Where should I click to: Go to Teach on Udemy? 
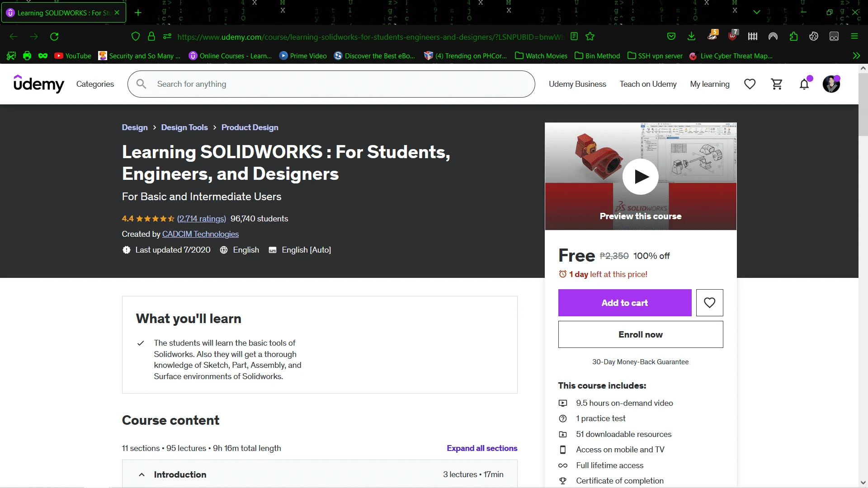coord(648,84)
